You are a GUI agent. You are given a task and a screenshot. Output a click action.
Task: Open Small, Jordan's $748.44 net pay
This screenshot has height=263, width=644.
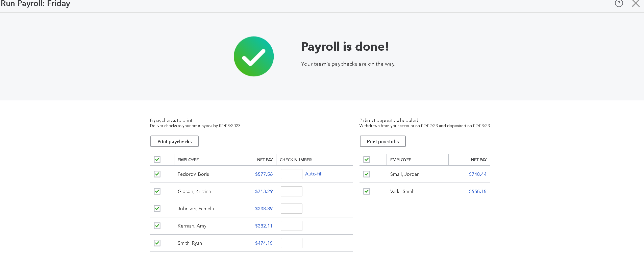coord(477,174)
